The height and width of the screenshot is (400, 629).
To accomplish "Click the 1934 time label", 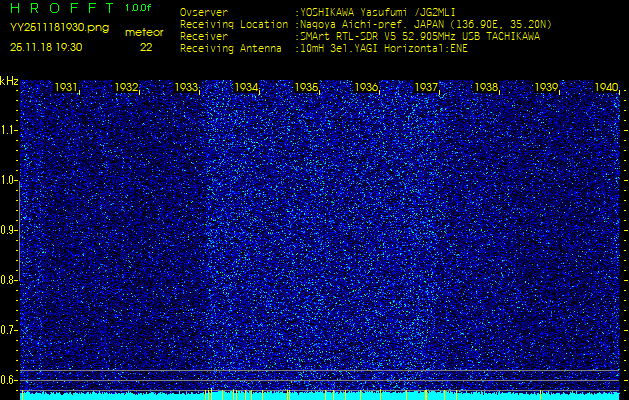I will (x=246, y=87).
